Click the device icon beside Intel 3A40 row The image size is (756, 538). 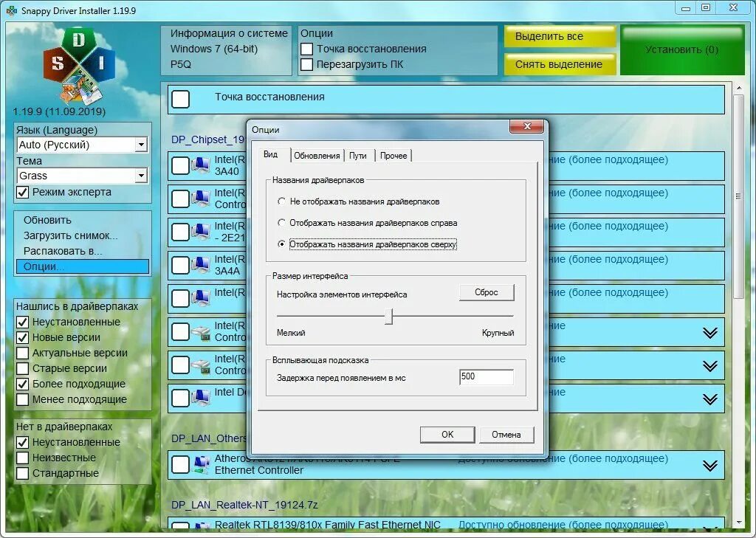coord(201,165)
